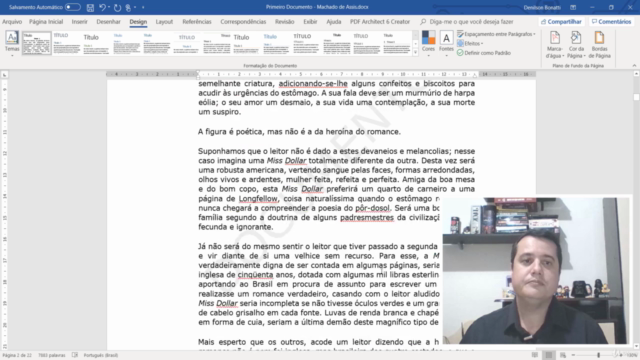This screenshot has height=360, width=640.
Task: Open the Temas themes gallery
Action: (12, 43)
